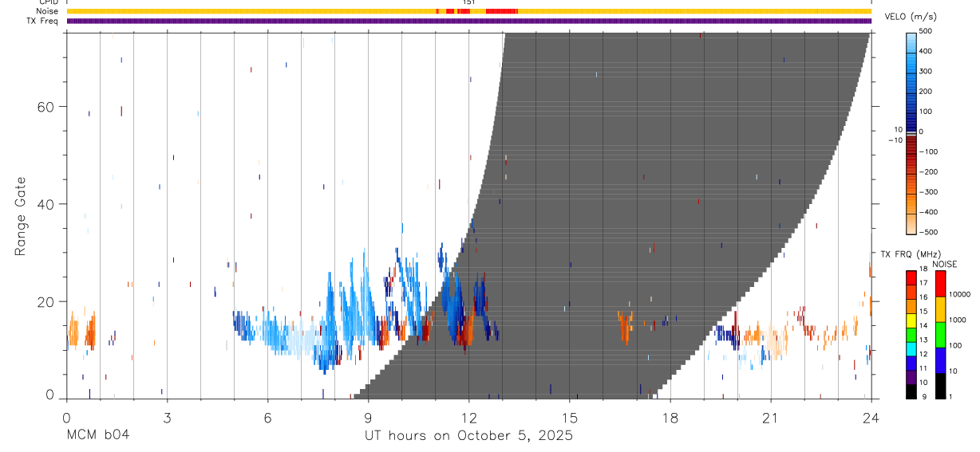Click the NOISE color scale bar
Viewport: 980px width, 452px height.
(x=941, y=334)
